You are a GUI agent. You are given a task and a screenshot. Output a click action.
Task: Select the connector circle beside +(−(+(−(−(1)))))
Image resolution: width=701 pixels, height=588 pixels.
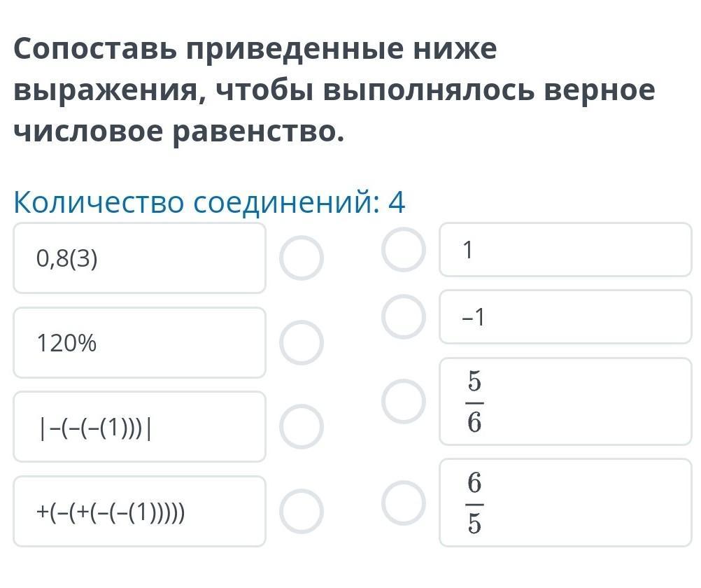tap(302, 511)
